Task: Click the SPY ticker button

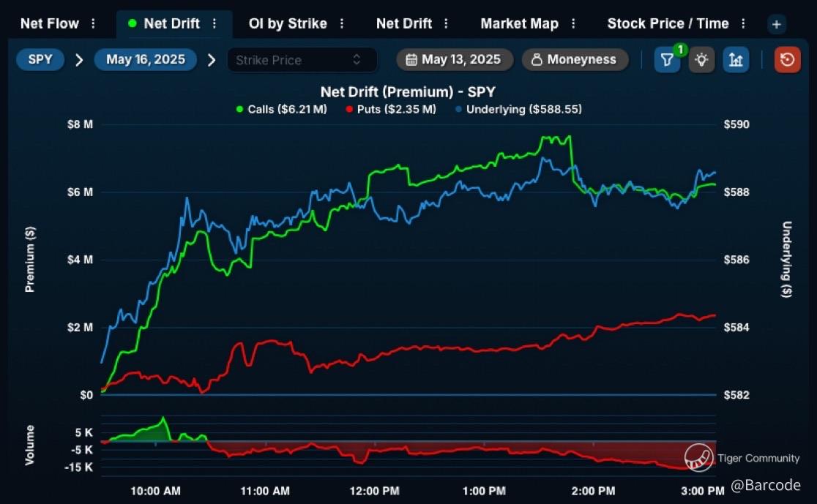Action: click(40, 60)
